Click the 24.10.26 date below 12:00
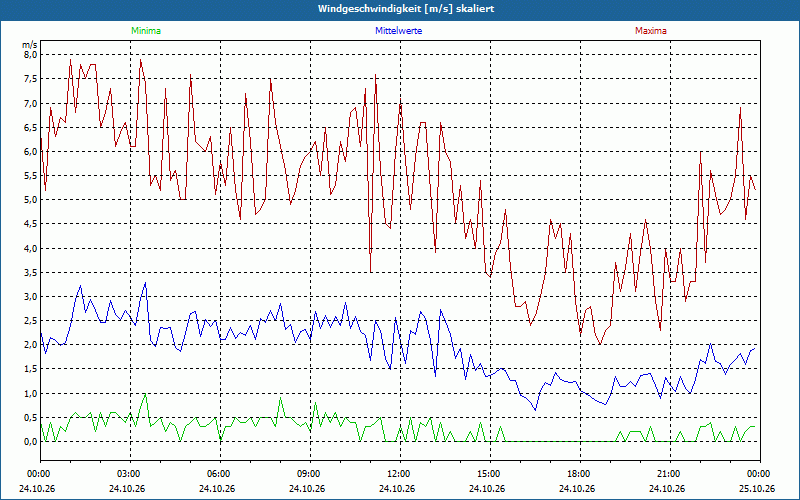Image resolution: width=800 pixels, height=500 pixels. pyautogui.click(x=397, y=488)
